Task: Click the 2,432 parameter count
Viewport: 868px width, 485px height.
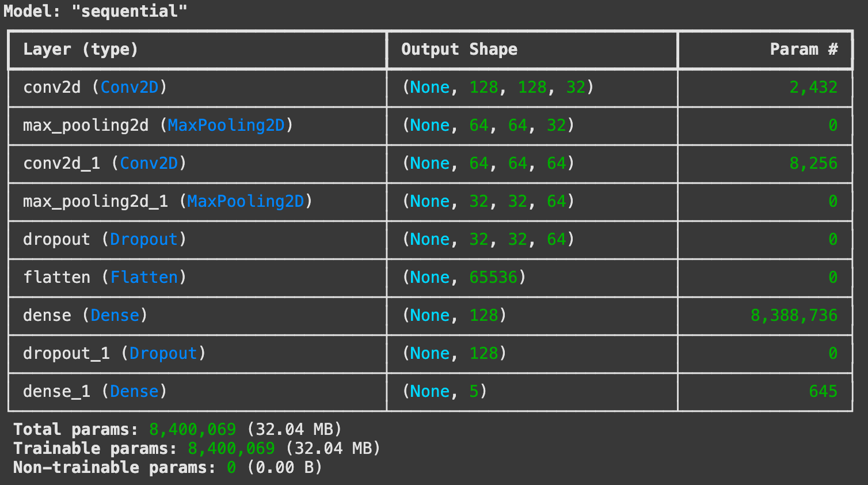Action: (813, 88)
